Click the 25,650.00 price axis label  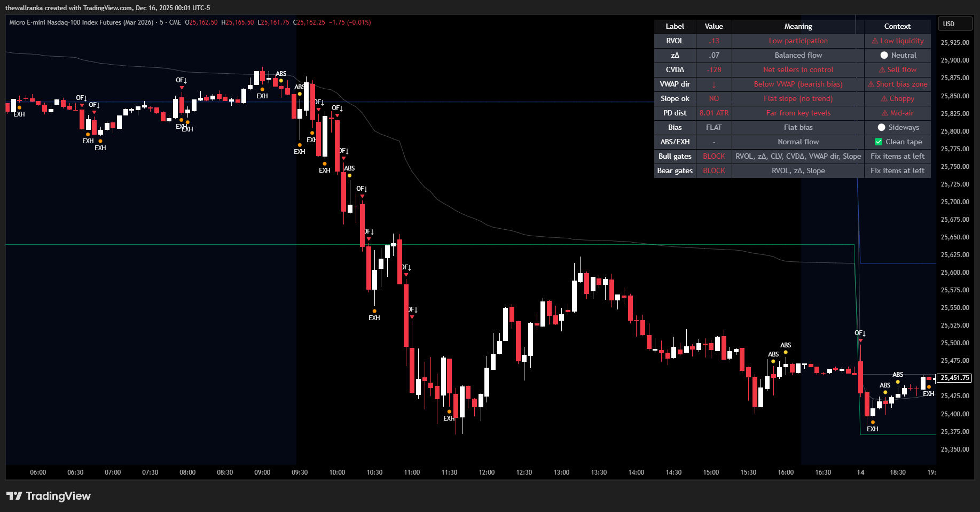pyautogui.click(x=955, y=237)
